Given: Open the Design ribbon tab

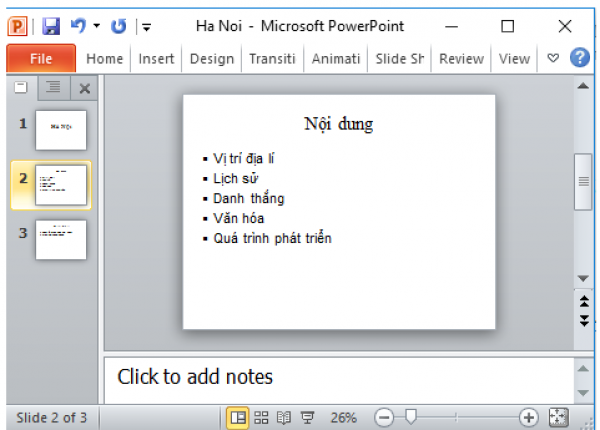Looking at the screenshot, I should pyautogui.click(x=211, y=58).
